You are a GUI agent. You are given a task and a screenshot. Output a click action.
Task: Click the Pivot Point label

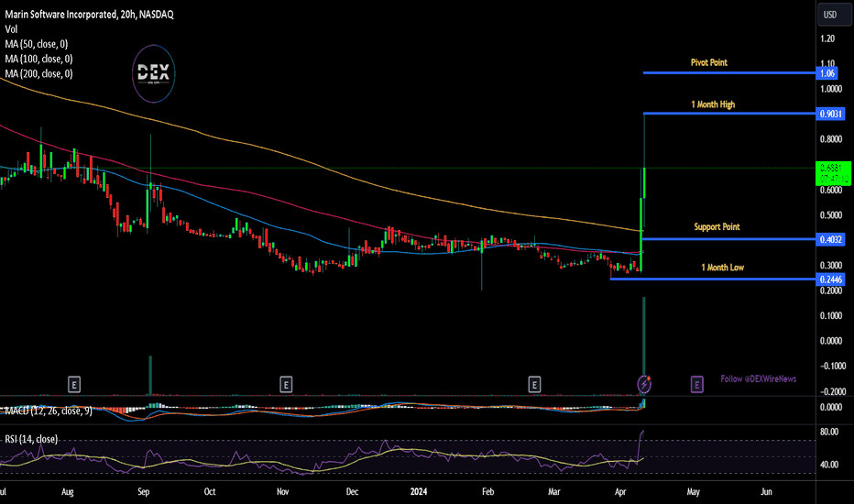pyautogui.click(x=708, y=62)
